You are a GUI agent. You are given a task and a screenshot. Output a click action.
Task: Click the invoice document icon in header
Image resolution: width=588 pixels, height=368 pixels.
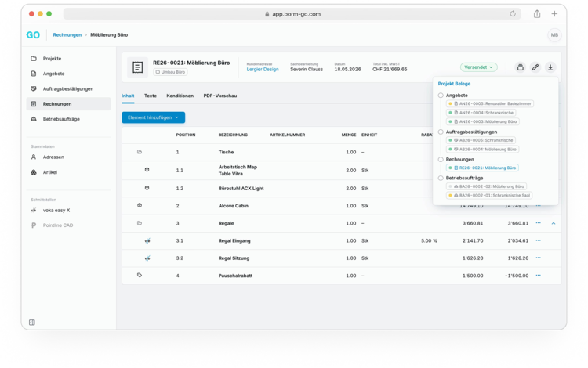tap(138, 67)
